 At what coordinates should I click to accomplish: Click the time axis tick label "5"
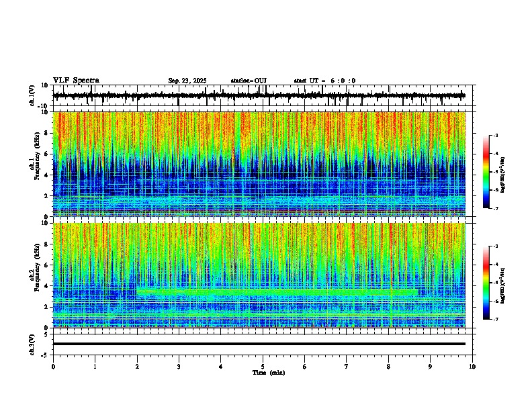point(263,367)
